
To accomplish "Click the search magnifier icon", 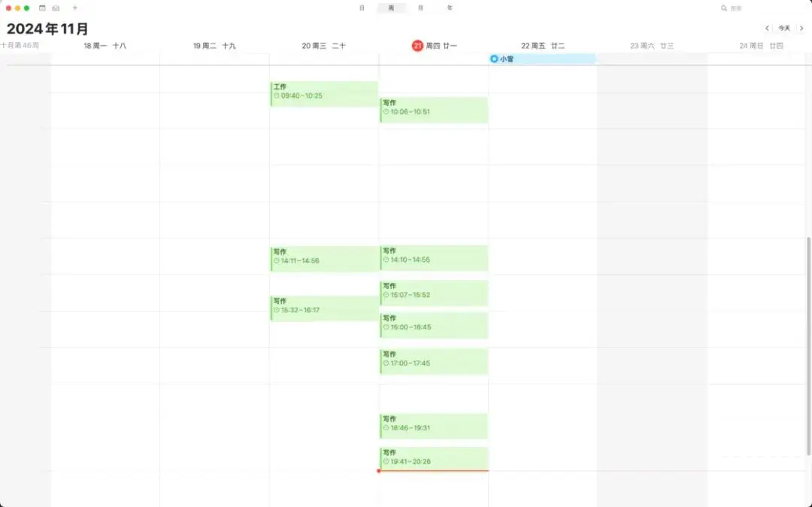I will (x=724, y=8).
